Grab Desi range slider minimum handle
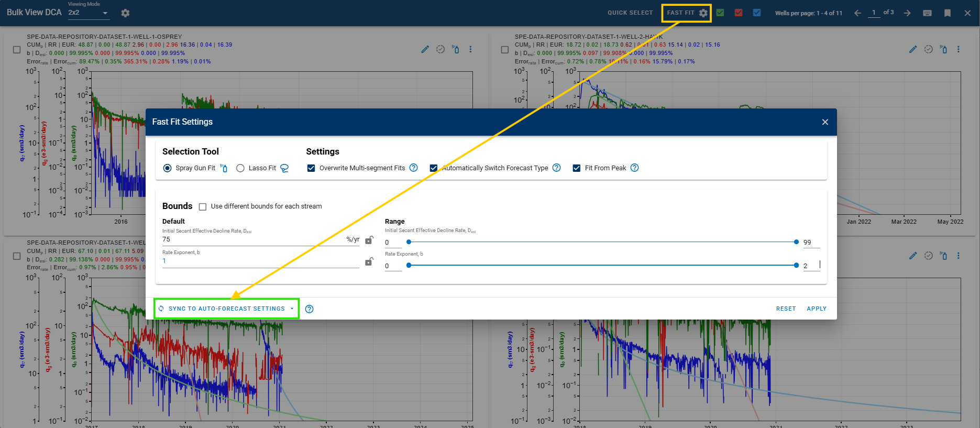This screenshot has width=980, height=428. point(409,242)
